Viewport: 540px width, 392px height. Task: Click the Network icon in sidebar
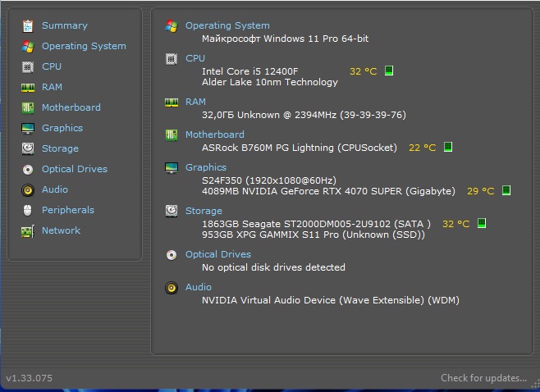click(x=28, y=231)
